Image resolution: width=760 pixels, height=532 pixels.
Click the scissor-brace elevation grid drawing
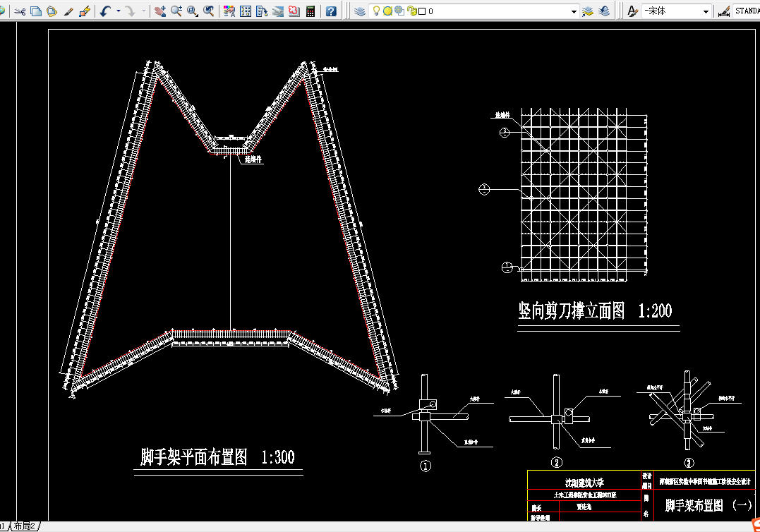(584, 194)
